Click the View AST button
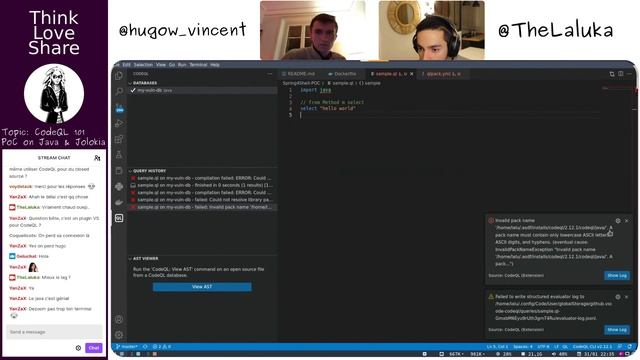Image resolution: width=640 pixels, height=360 pixels. [x=202, y=287]
